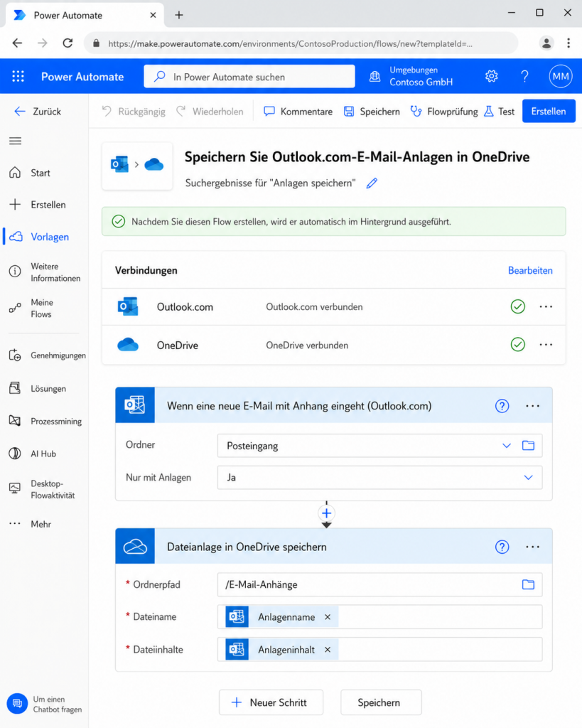The width and height of the screenshot is (582, 728).
Task: Open Desktop-Flowaktivität in sidebar
Action: coord(42,489)
